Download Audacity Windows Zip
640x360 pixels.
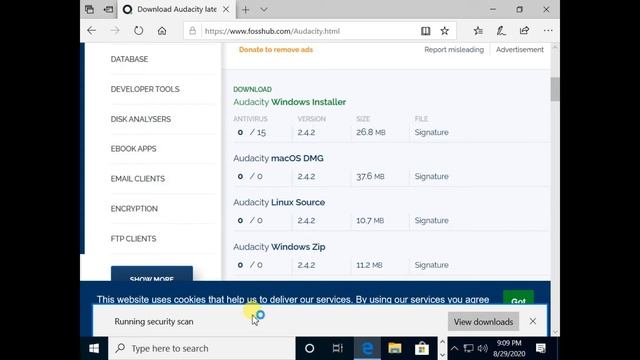[x=279, y=247]
